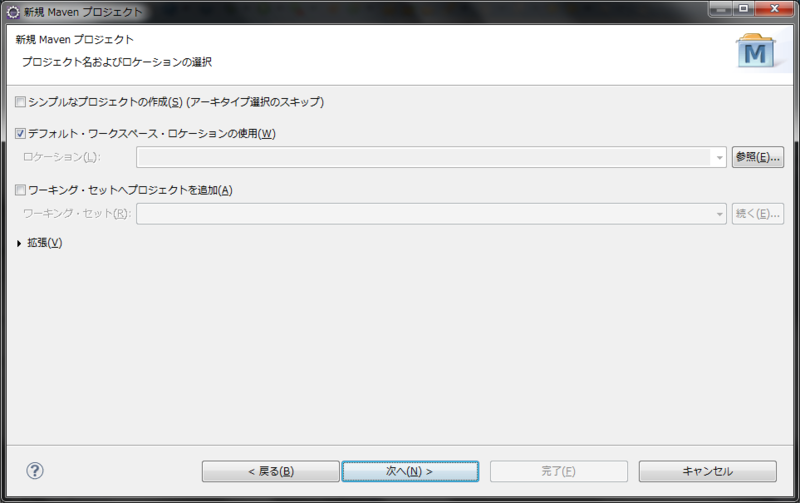Close the 新規 Maven プロジェクト dialog
This screenshot has height=503, width=800.
(774, 9)
